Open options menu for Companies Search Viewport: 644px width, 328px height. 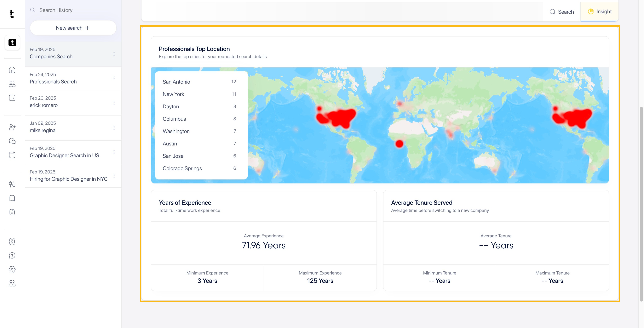click(114, 54)
